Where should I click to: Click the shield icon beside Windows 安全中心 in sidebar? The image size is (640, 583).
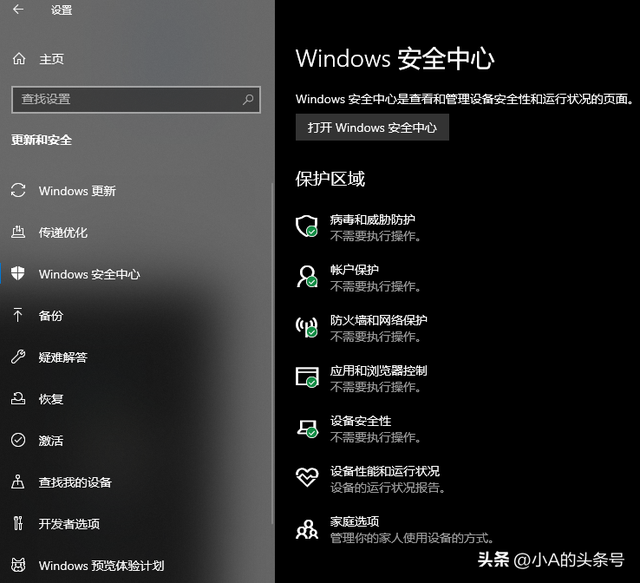(18, 273)
